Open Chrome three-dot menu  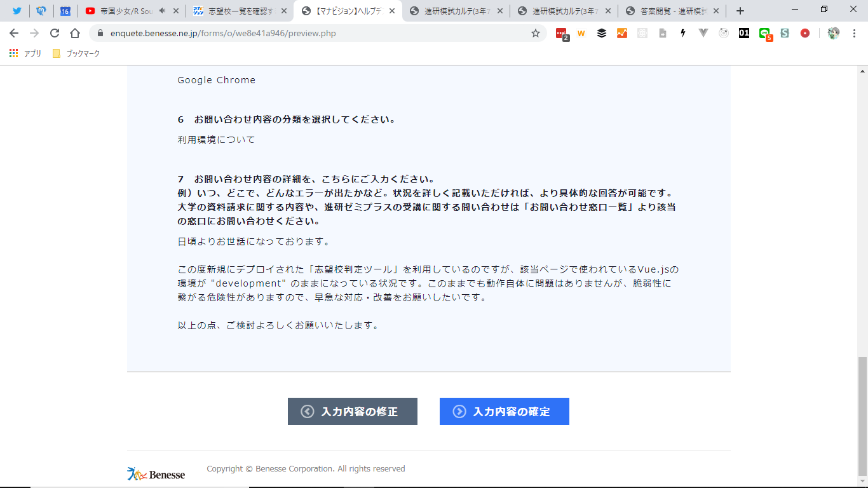(854, 34)
